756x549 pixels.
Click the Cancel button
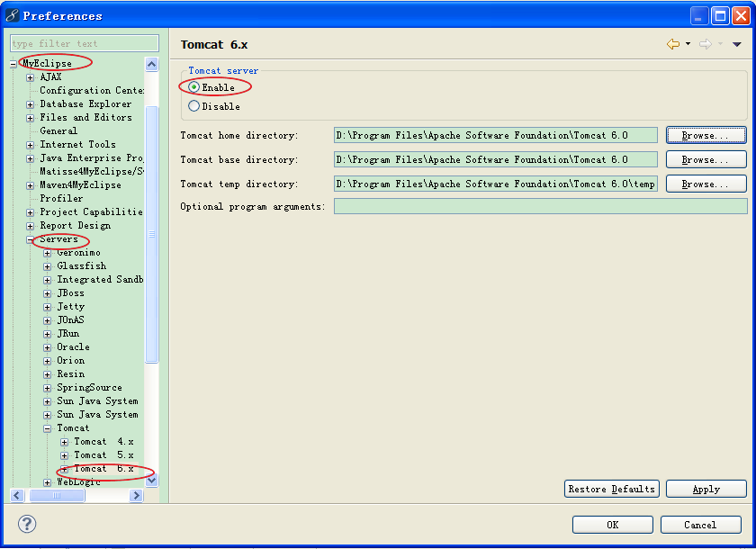(700, 525)
